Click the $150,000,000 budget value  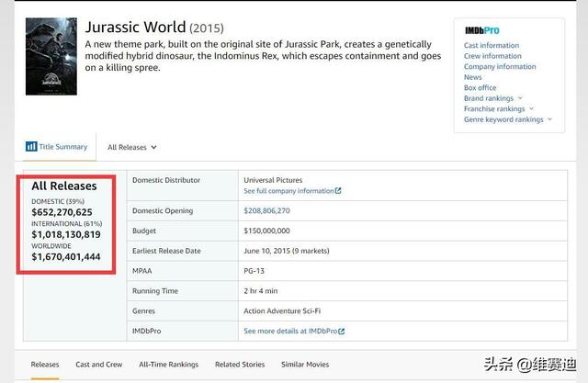coord(266,231)
